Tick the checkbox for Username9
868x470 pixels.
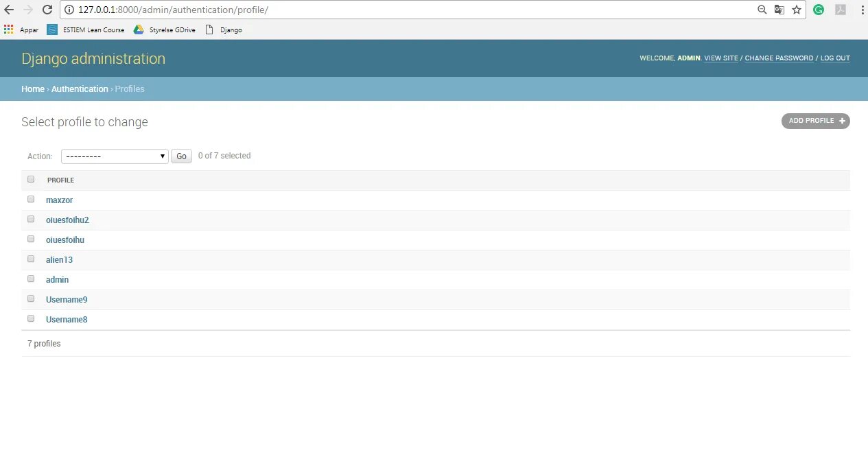[31, 298]
